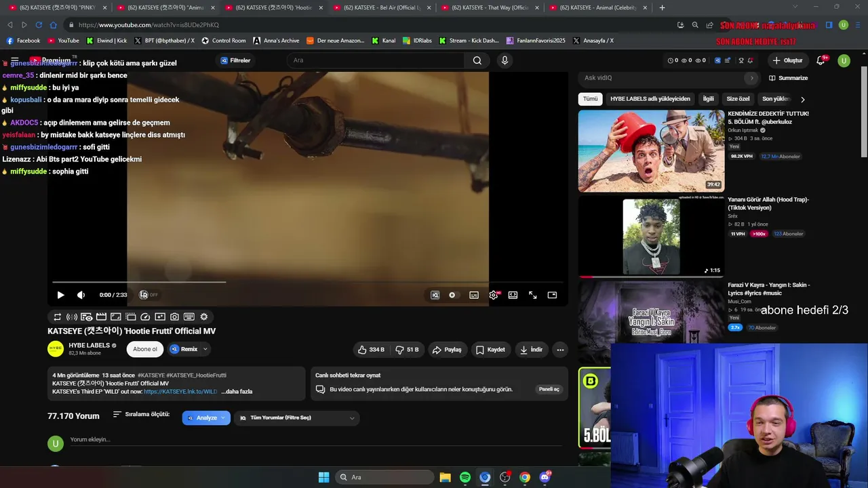The width and height of the screenshot is (868, 488).
Task: Open Spotify from the taskbar
Action: point(465,477)
